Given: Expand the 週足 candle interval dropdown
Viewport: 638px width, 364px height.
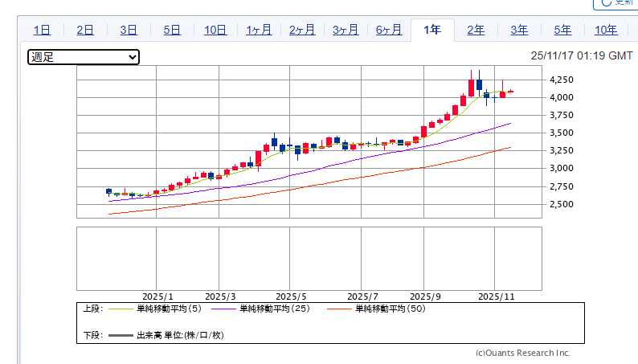Looking at the screenshot, I should [84, 57].
